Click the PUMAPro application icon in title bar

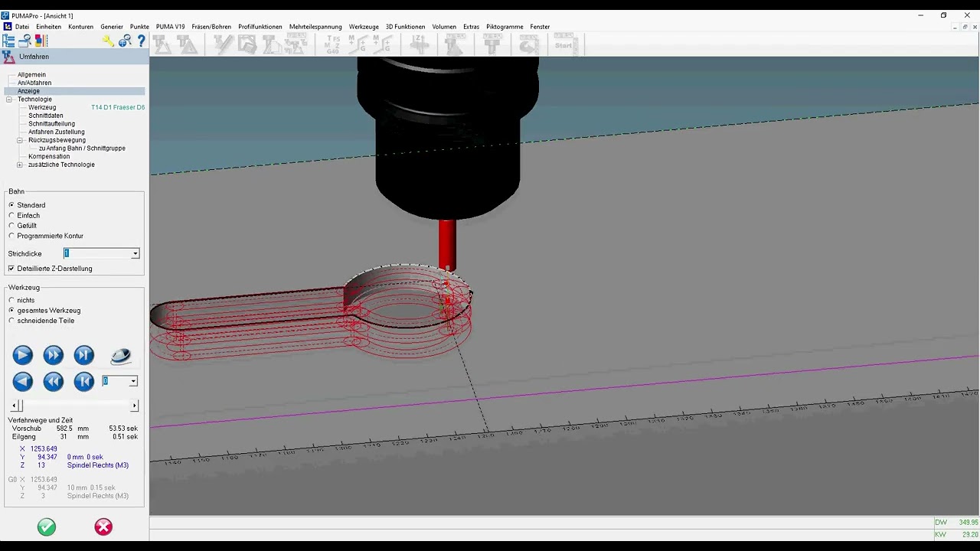(x=6, y=15)
